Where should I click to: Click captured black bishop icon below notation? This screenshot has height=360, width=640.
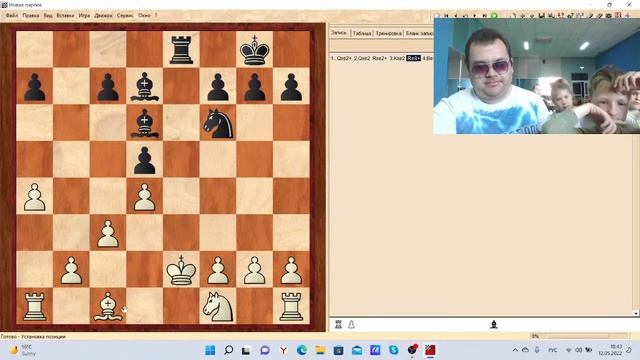(x=494, y=324)
